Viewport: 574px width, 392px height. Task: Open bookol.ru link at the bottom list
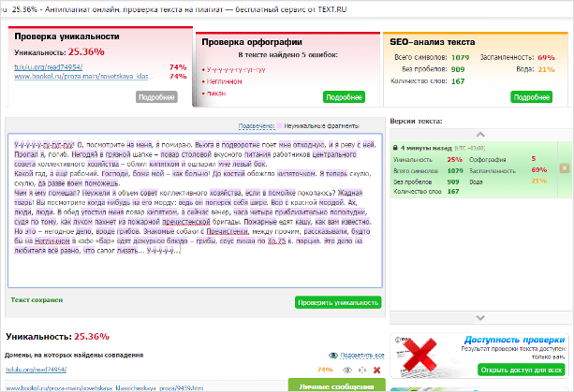[x=104, y=387]
